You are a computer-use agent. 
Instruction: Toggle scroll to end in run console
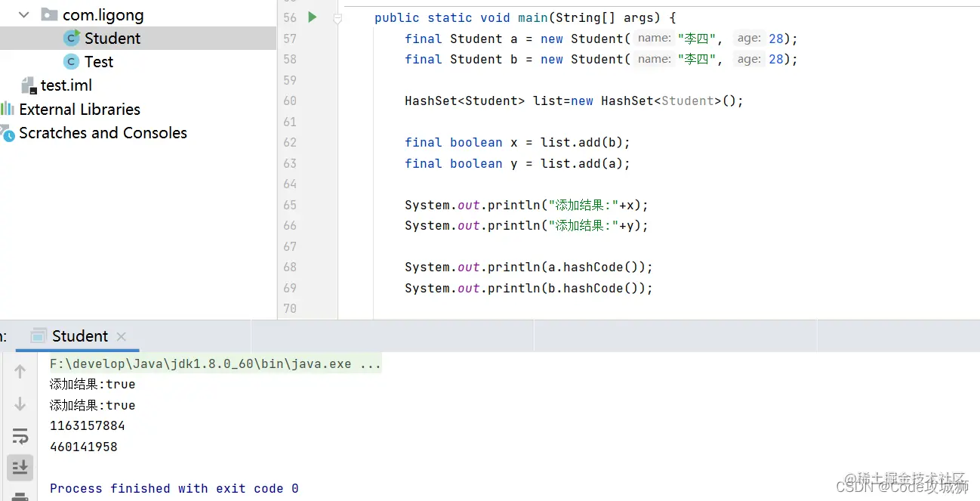tap(20, 467)
